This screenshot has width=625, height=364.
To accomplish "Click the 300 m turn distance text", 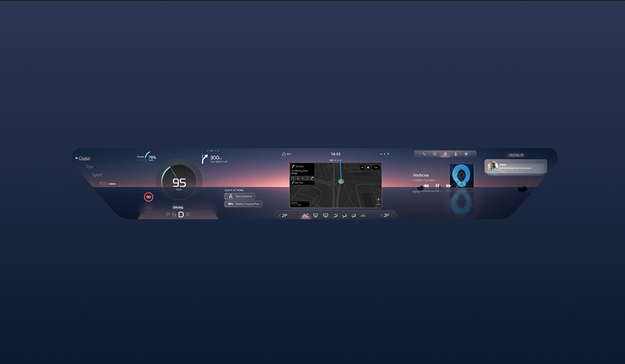I will click(215, 158).
